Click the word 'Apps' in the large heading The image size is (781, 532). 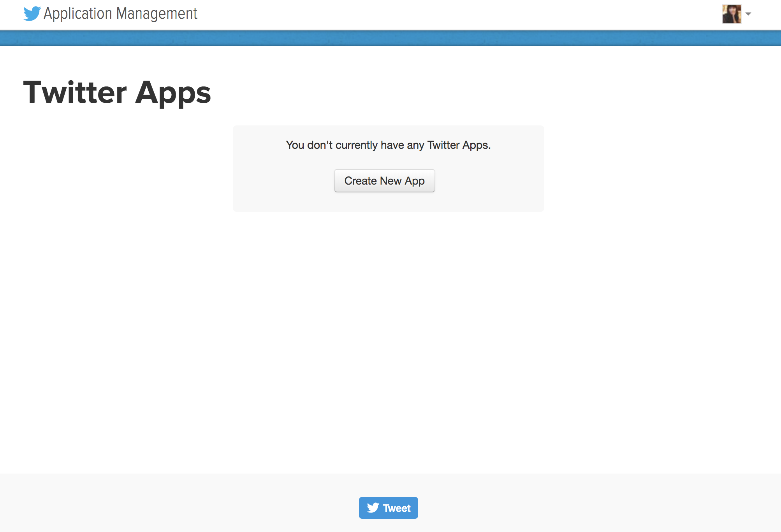(x=173, y=93)
